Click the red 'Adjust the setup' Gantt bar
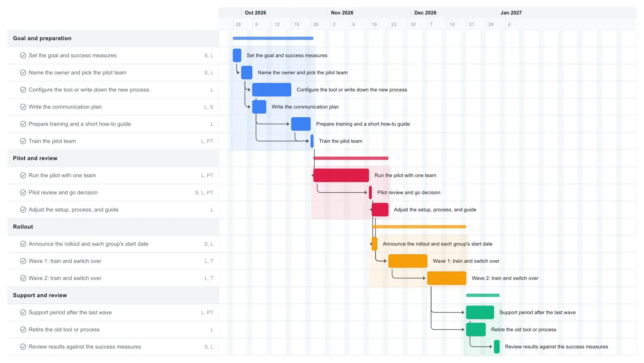Screen dimensions: 644x363 [x=380, y=210]
